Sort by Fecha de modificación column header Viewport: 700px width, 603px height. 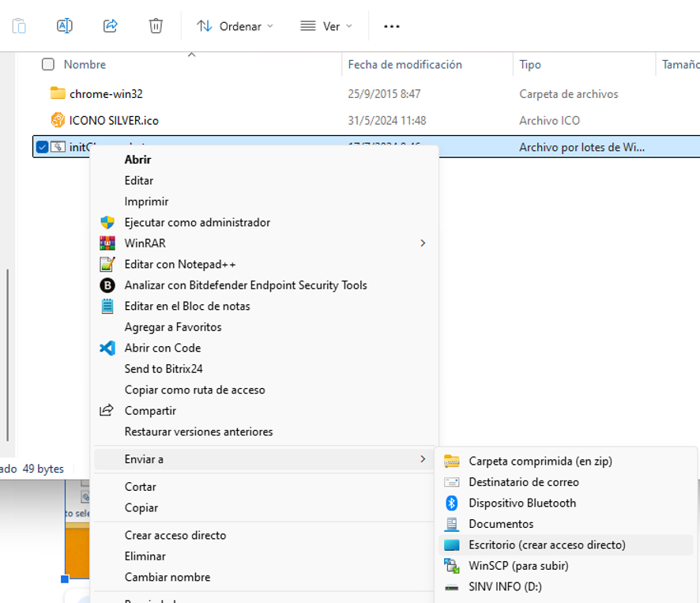point(405,65)
